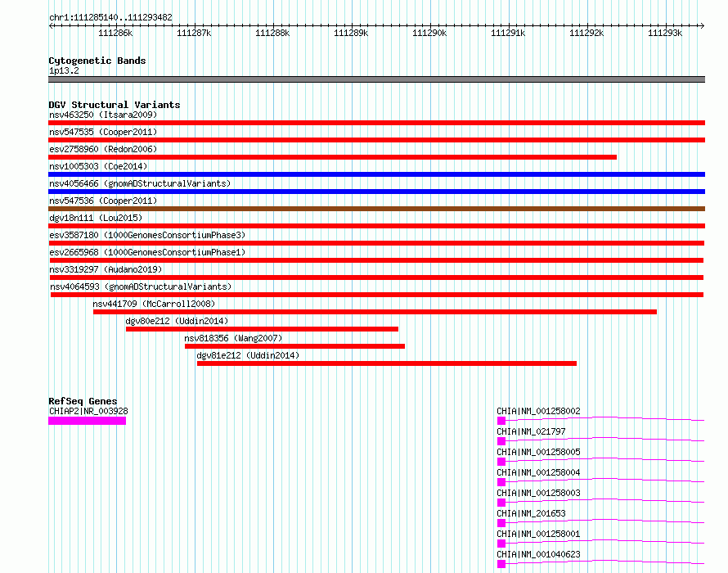The height and width of the screenshot is (573, 728).
Task: Click CHIAP2|NR_003928 gene label
Action: (88, 411)
